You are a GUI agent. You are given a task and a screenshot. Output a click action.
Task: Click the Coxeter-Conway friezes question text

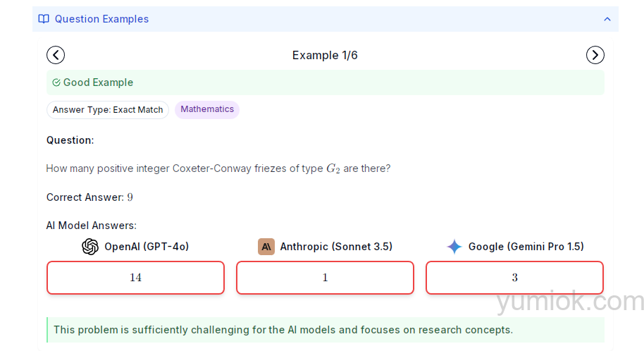pos(218,168)
